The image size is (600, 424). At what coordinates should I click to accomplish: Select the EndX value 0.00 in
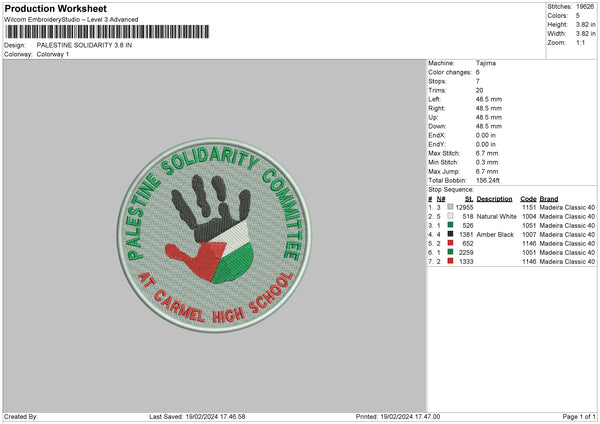point(486,135)
